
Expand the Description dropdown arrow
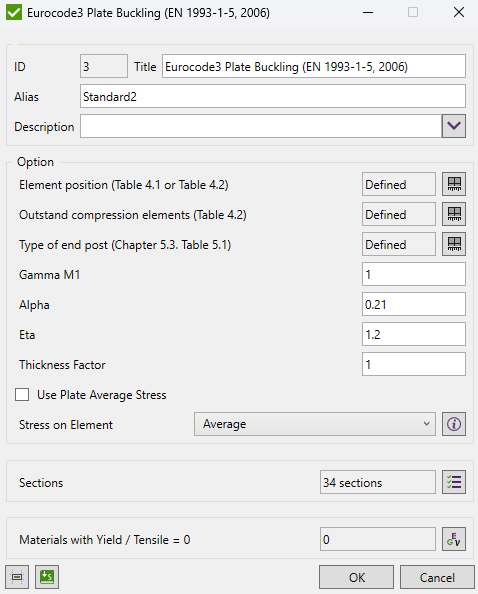pos(454,126)
